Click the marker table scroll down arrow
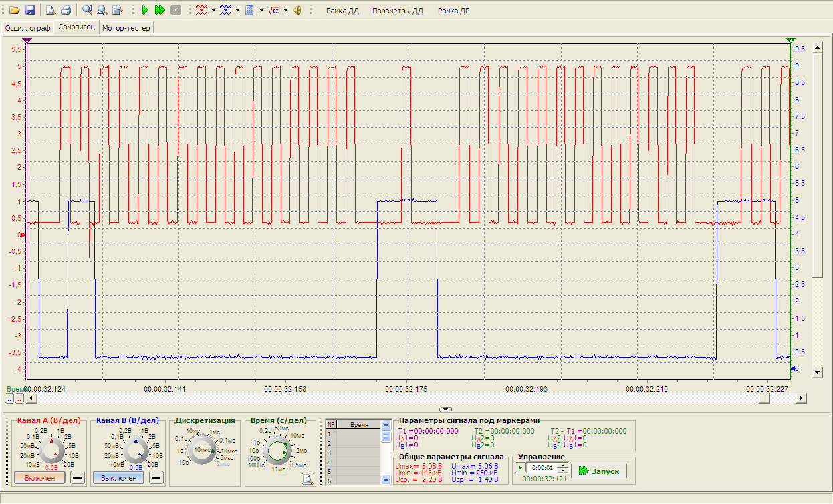 386,479
